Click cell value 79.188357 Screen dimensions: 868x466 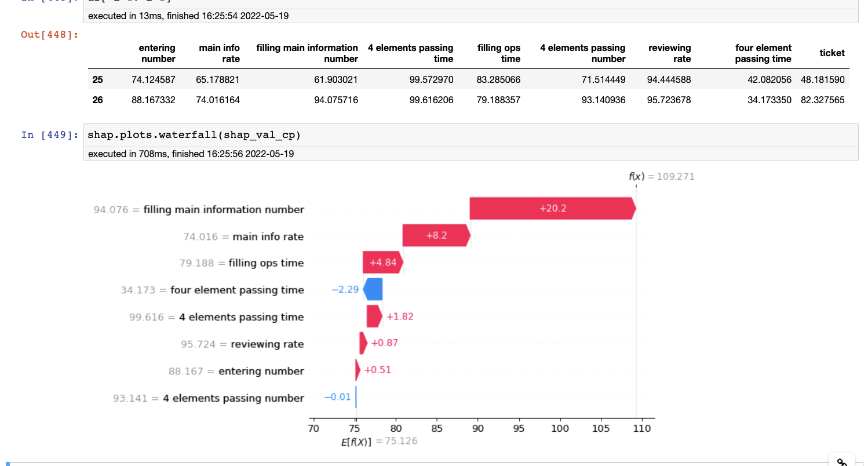499,100
